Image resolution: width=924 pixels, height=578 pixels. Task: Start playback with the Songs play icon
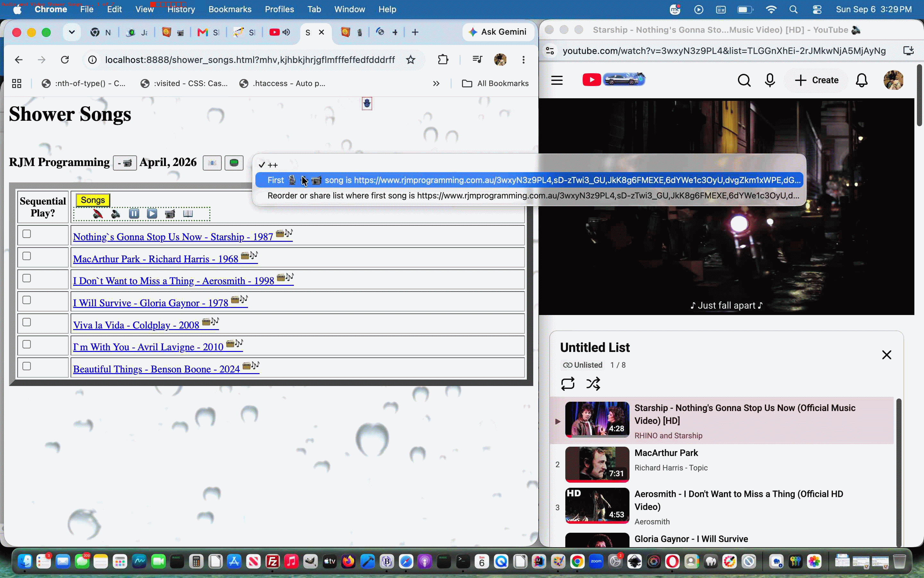pyautogui.click(x=152, y=214)
